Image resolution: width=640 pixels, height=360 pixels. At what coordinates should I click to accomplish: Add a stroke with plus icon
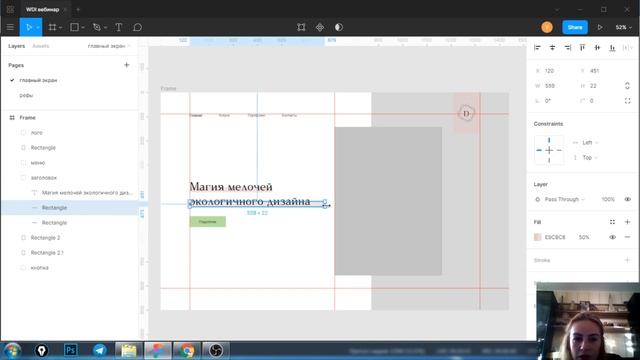click(x=627, y=260)
